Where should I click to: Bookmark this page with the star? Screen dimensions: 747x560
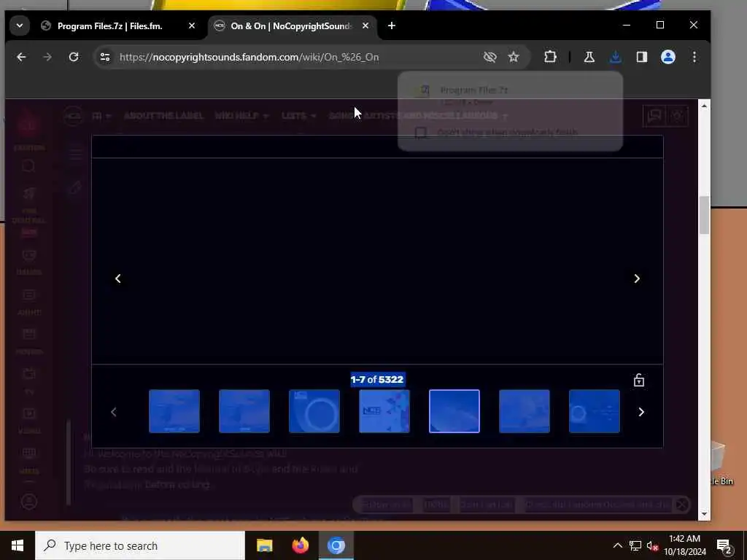(x=514, y=57)
